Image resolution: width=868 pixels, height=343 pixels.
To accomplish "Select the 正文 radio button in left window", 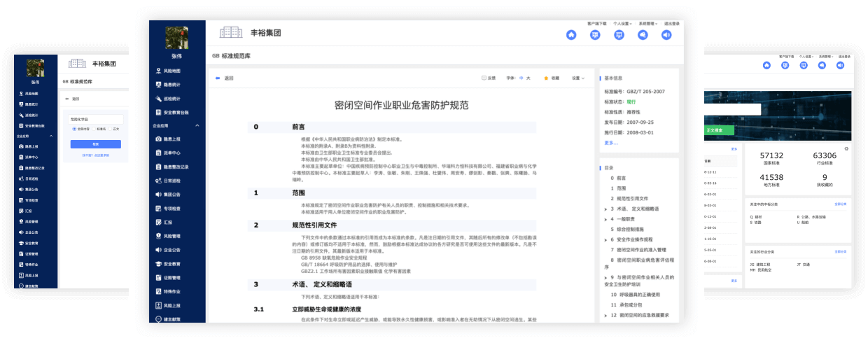I will pyautogui.click(x=110, y=129).
